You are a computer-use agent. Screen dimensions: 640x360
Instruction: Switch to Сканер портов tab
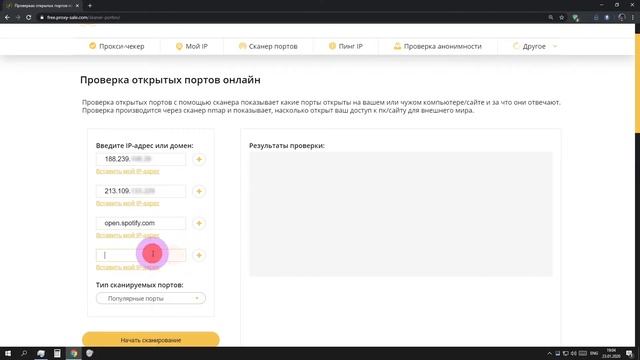point(268,46)
